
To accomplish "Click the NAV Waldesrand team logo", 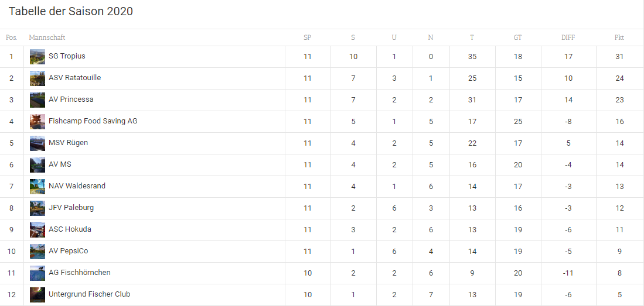I will coord(38,187).
